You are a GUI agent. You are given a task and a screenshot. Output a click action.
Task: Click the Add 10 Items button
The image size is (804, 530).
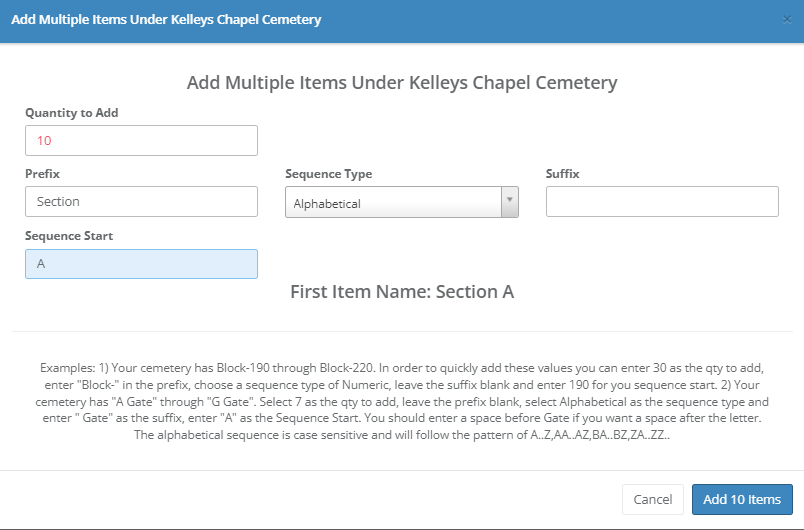[x=742, y=499]
